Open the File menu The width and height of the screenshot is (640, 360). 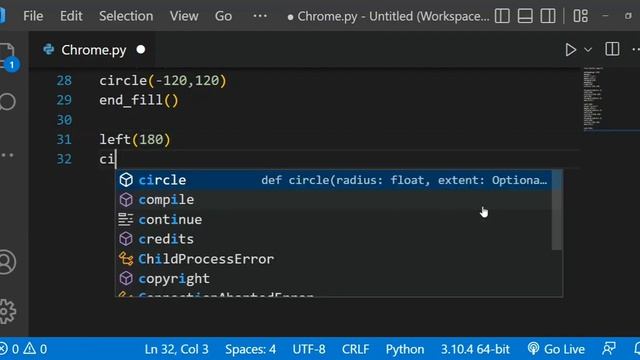pyautogui.click(x=33, y=16)
